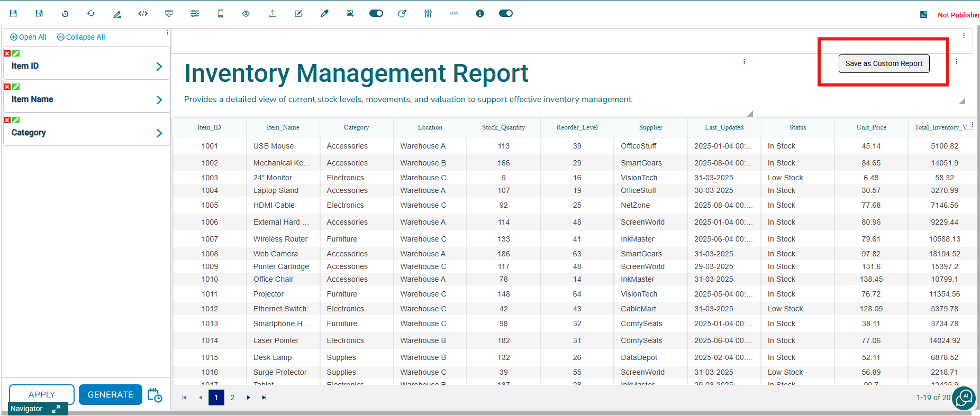Expand the Item Name filter
The width and height of the screenshot is (980, 416).
[x=159, y=100]
